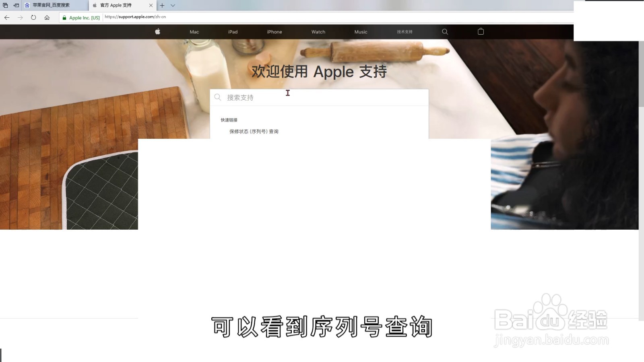Go back using the browser back arrow

(6, 17)
